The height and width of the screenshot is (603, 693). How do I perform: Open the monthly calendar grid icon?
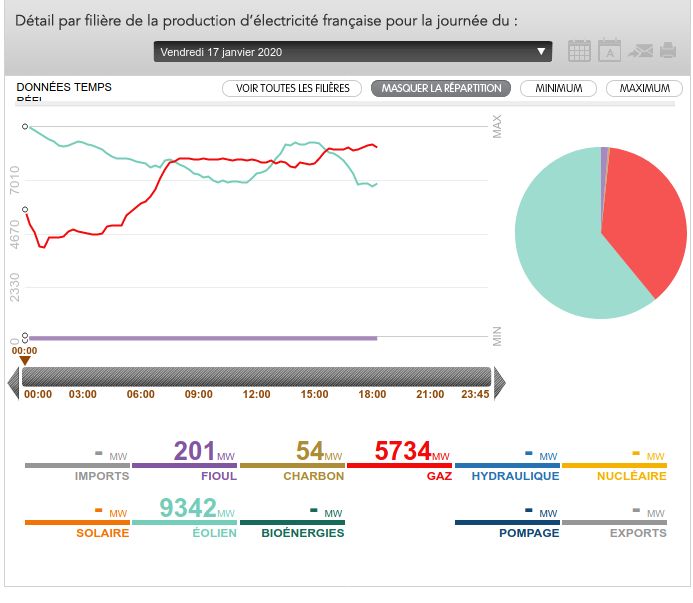(579, 51)
